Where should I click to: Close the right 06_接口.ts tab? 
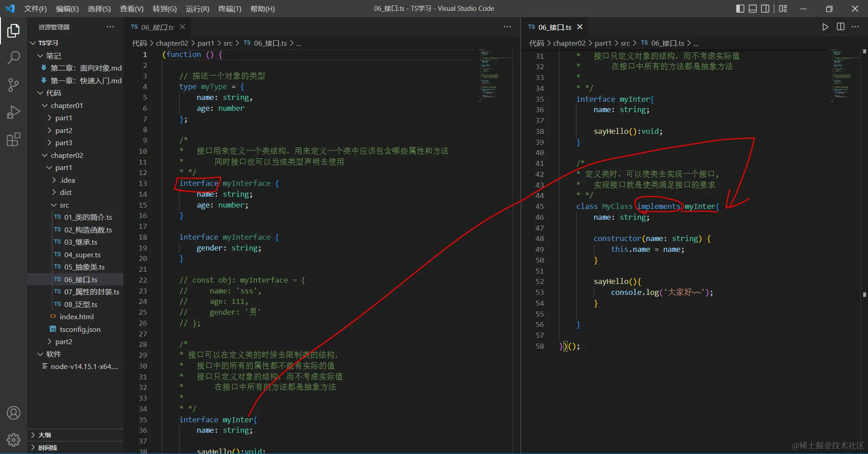point(580,27)
